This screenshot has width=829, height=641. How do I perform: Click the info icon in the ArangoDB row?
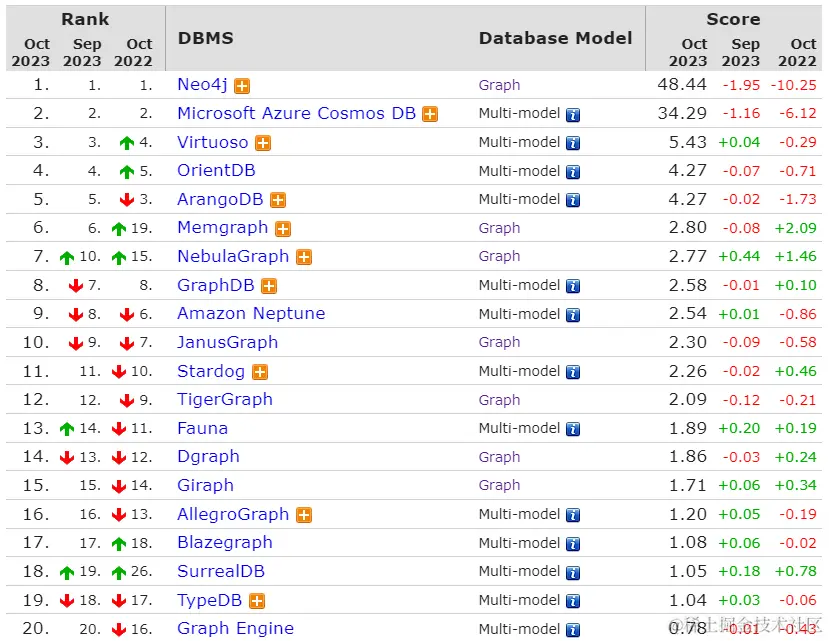coord(573,200)
